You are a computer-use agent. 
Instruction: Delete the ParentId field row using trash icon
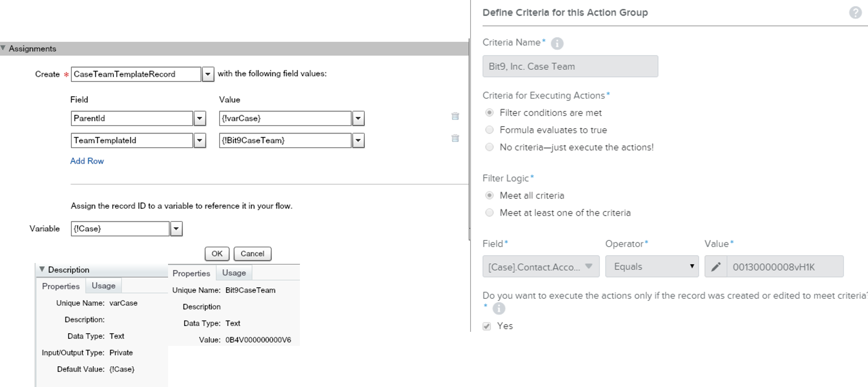(x=455, y=116)
